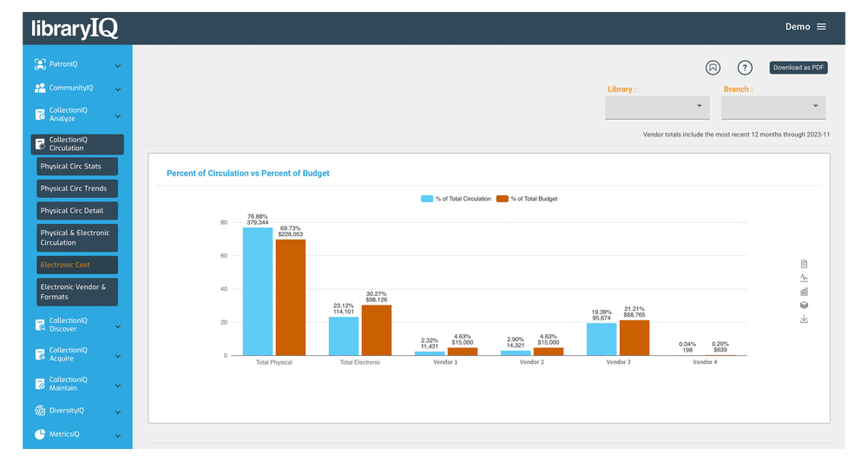Select the Electronic Cost menu item

click(x=77, y=265)
